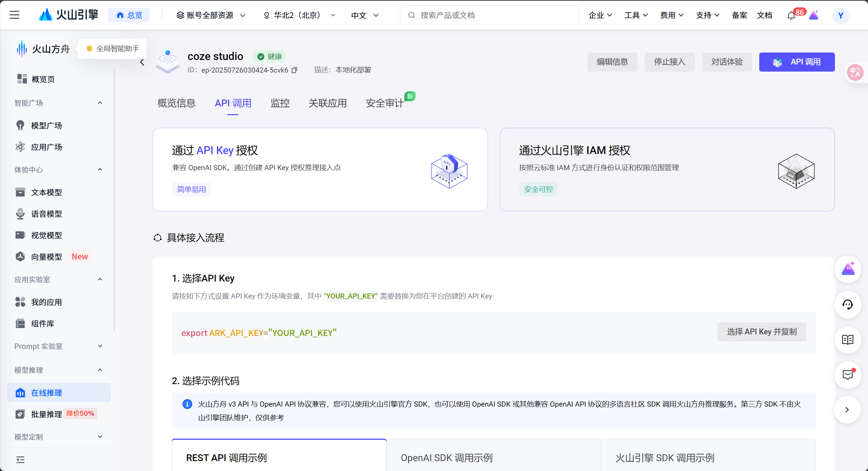Open the documentation book floating icon
This screenshot has width=868, height=471.
point(848,340)
